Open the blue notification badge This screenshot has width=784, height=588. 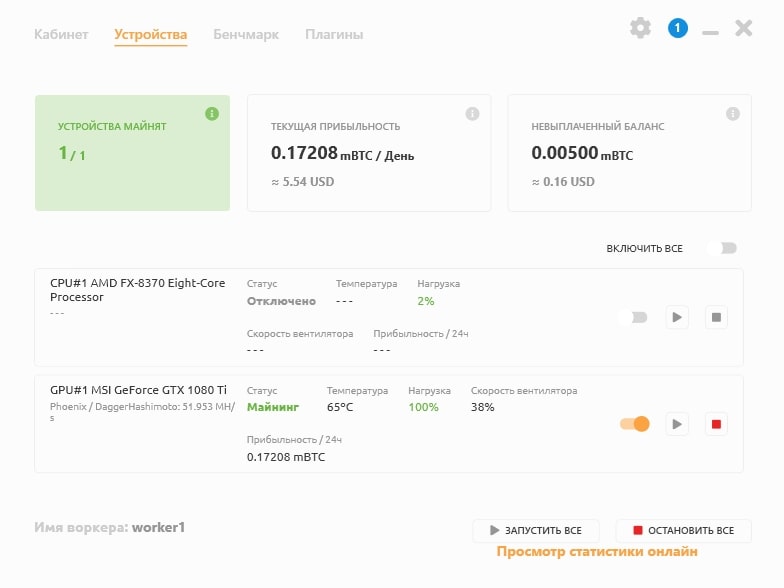coord(678,28)
